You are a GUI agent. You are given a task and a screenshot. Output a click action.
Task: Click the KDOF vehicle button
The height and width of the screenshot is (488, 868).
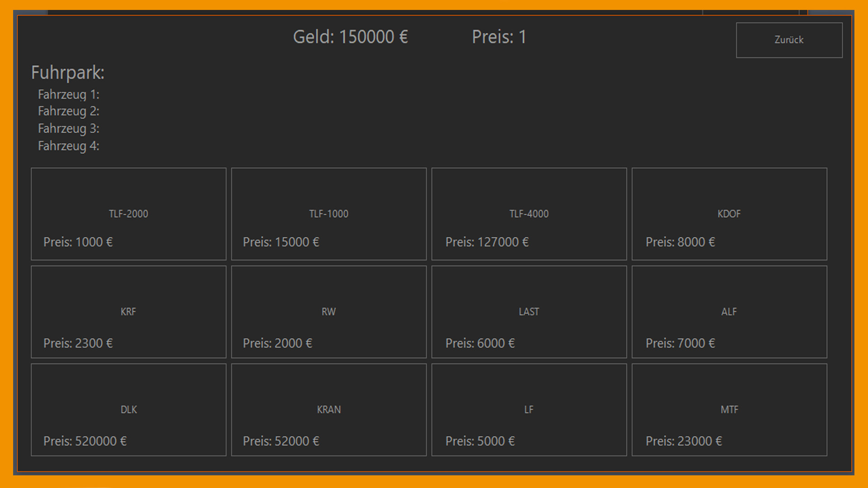[x=729, y=214]
